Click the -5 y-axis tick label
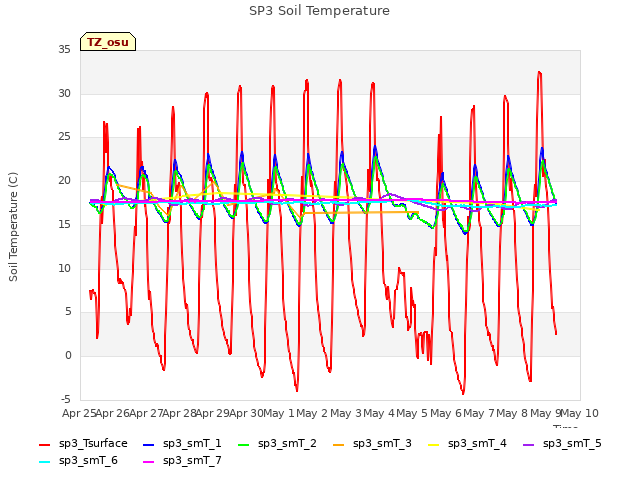The height and width of the screenshot is (480, 640). tap(66, 399)
